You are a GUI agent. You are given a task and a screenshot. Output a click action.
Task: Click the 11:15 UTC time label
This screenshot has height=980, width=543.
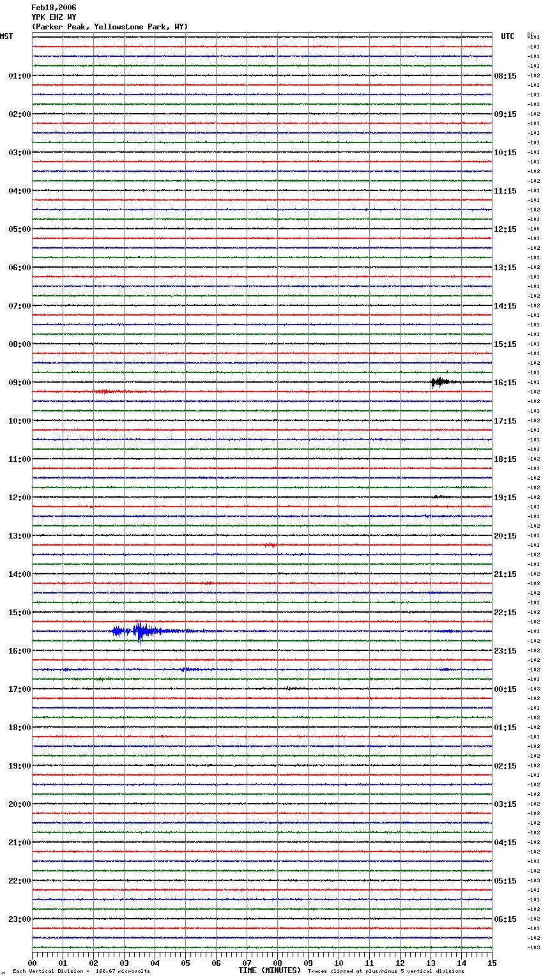[505, 191]
